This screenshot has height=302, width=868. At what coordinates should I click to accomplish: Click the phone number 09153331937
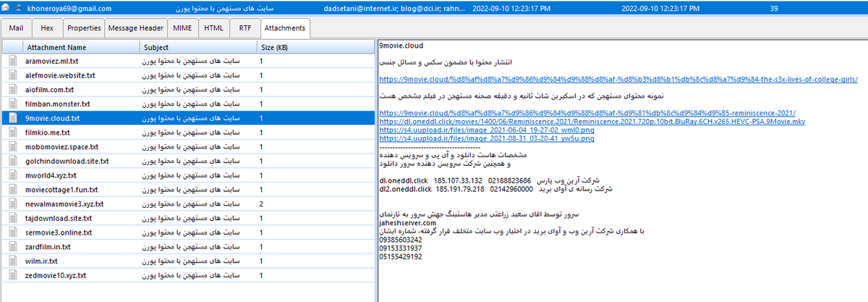401,248
